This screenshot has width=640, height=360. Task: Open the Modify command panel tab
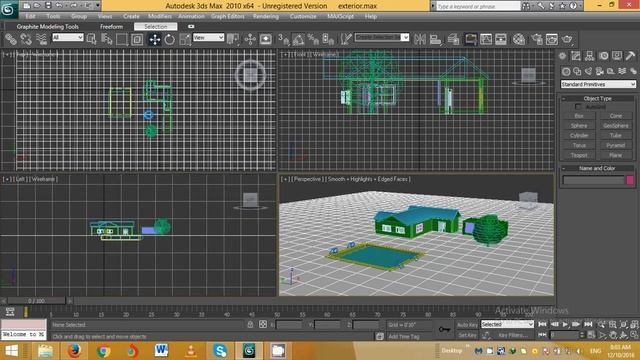(x=576, y=56)
